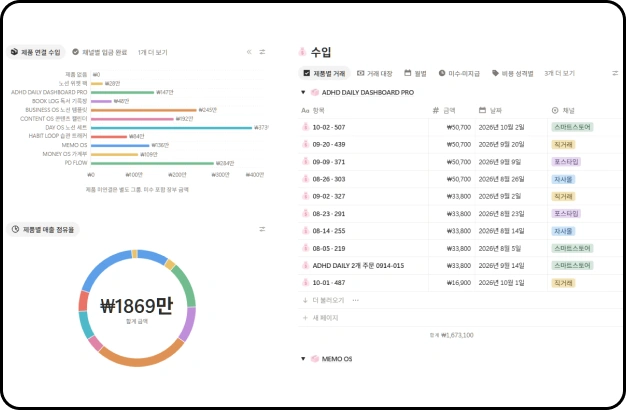The image size is (626, 410).
Task: Collapse the ADHD DAILY DASHBOARD PRO group
Action: coord(303,92)
